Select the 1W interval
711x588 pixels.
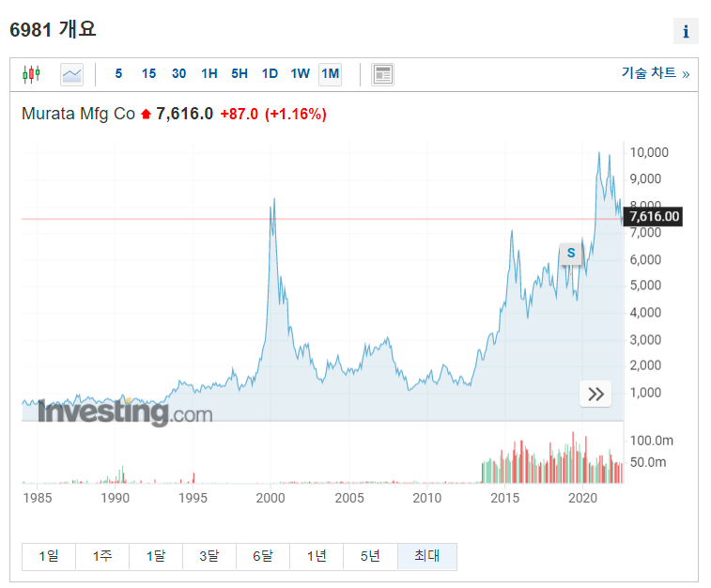point(300,73)
